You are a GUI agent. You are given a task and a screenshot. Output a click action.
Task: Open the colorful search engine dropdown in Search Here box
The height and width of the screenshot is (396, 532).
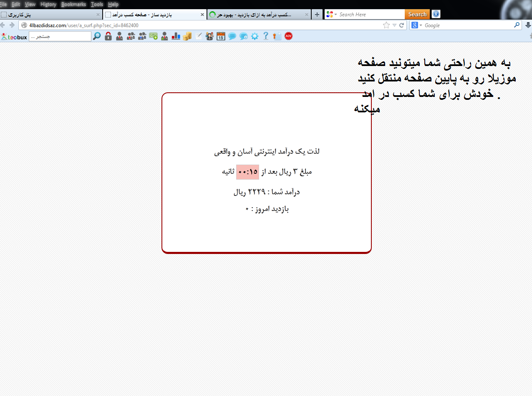click(331, 15)
